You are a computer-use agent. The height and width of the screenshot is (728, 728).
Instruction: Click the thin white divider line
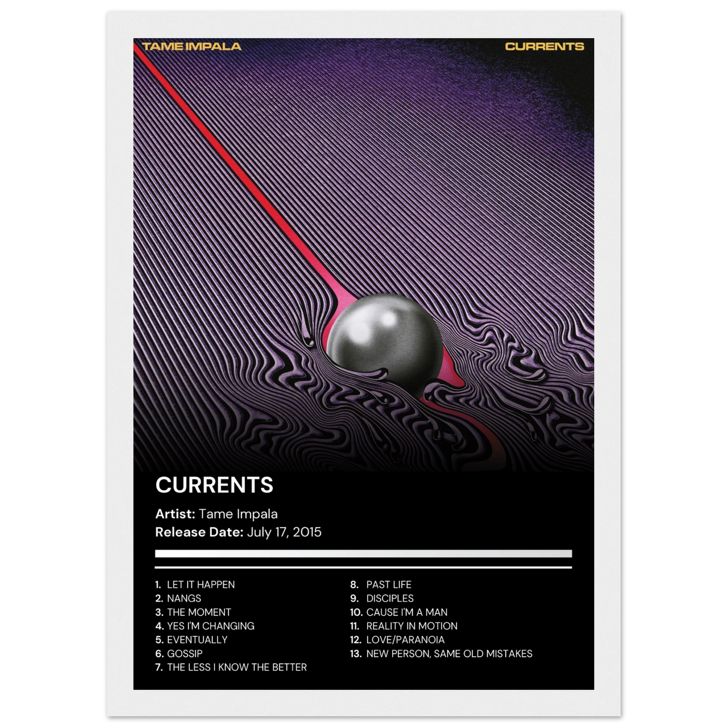[363, 567]
